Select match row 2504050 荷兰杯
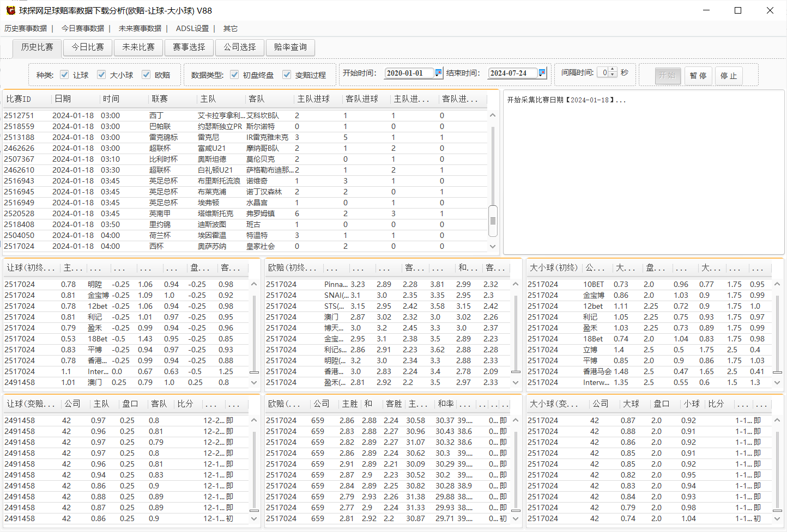 245,235
